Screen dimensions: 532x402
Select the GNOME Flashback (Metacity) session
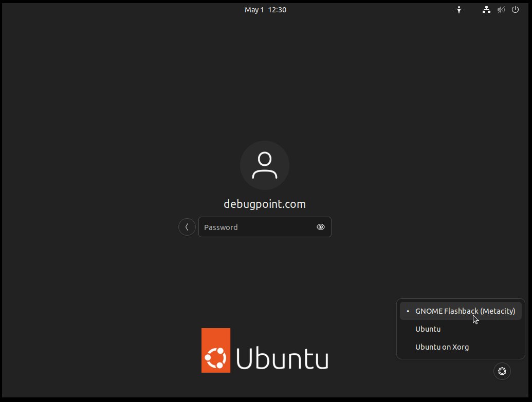(465, 311)
